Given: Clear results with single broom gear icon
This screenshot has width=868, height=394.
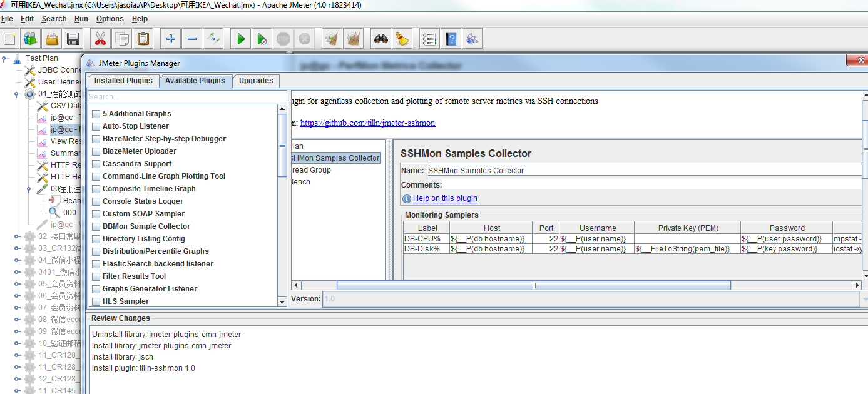Looking at the screenshot, I should pos(332,39).
